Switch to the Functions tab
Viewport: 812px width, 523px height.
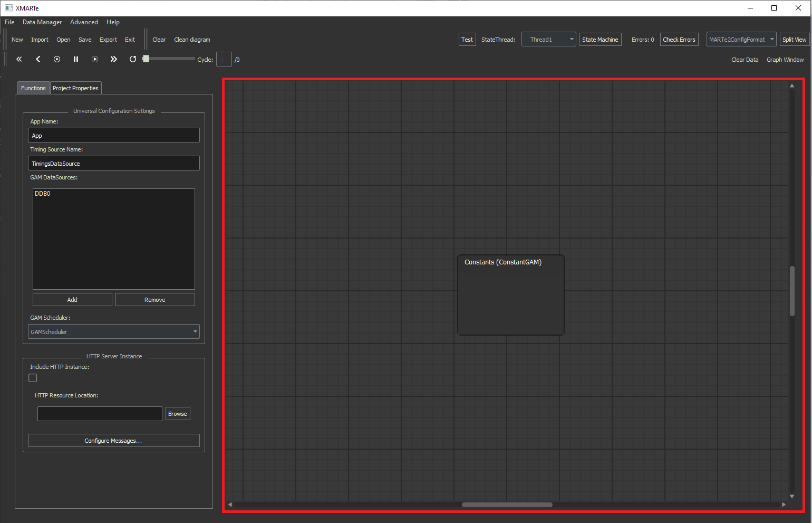pyautogui.click(x=33, y=88)
